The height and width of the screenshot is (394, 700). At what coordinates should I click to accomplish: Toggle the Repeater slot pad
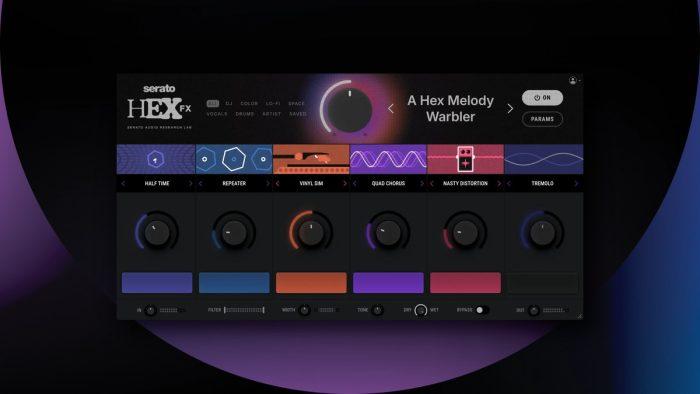pos(234,282)
